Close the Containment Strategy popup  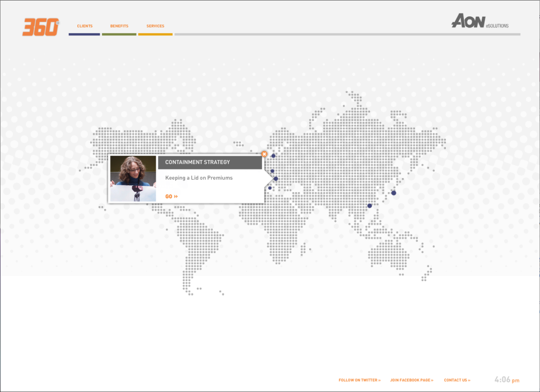click(264, 153)
